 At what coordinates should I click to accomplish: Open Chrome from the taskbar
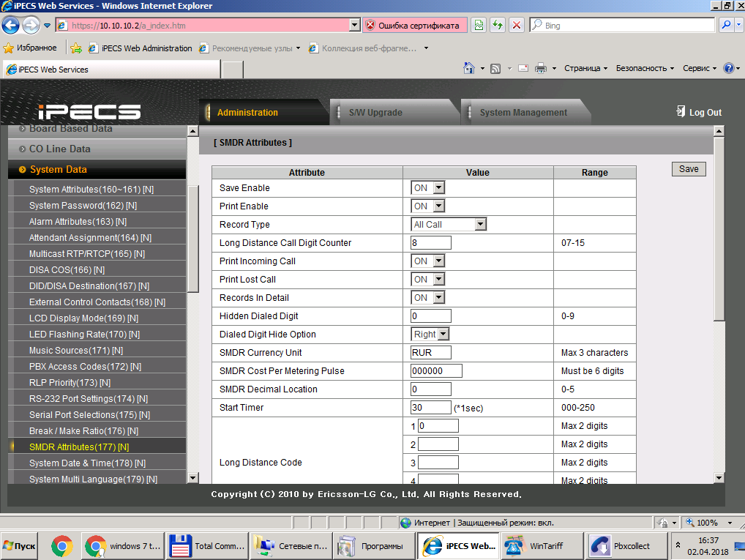coord(61,546)
